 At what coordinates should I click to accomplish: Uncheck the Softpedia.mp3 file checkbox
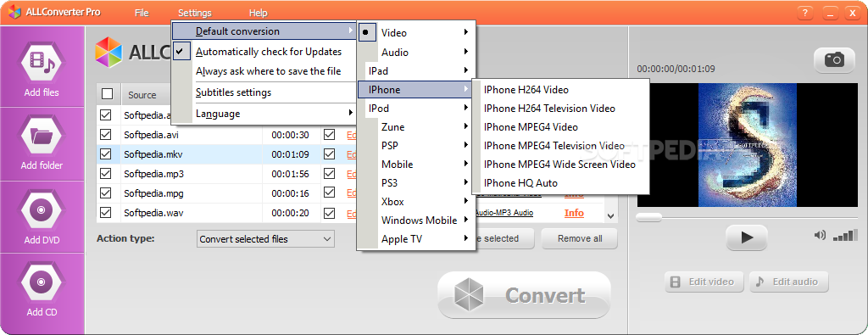(x=105, y=173)
